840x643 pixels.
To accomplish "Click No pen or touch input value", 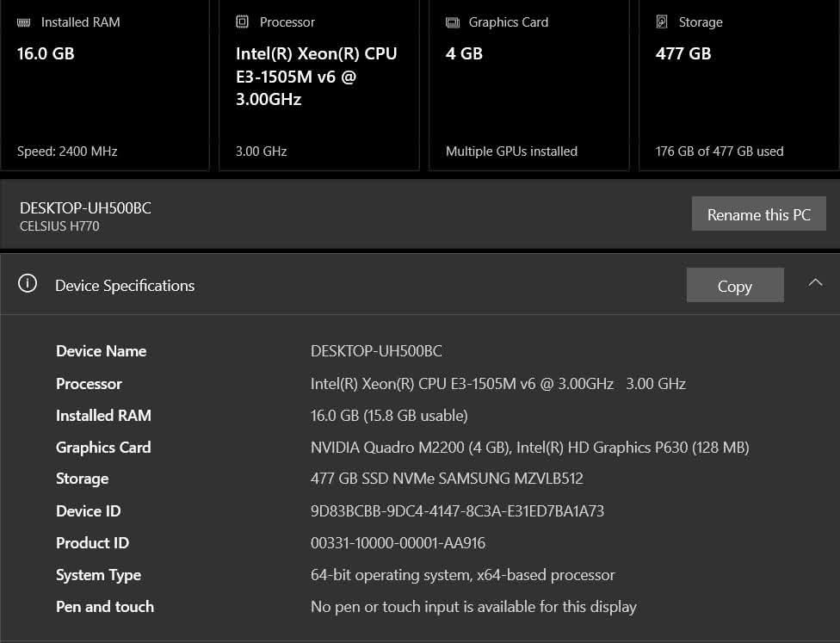I will [473, 607].
